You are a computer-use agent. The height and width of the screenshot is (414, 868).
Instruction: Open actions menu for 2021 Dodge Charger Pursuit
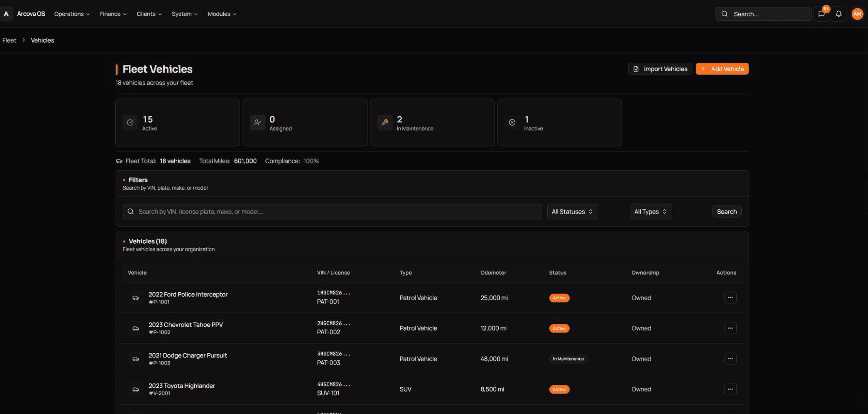pos(730,358)
